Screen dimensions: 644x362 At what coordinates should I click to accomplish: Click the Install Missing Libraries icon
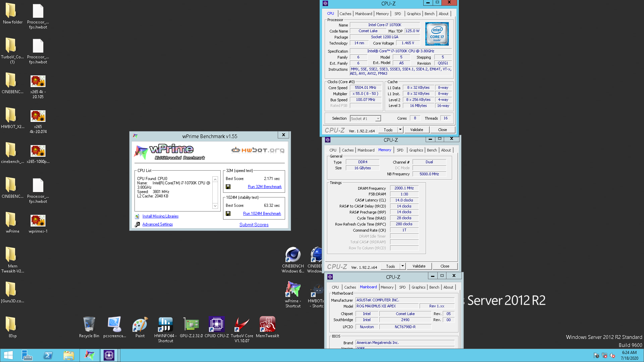pos(137,217)
